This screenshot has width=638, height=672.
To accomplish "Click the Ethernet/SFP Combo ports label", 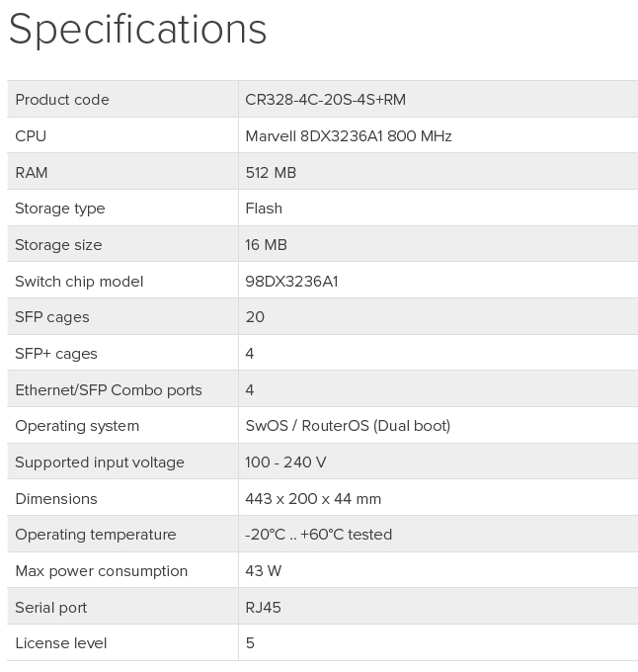I will click(x=109, y=390).
